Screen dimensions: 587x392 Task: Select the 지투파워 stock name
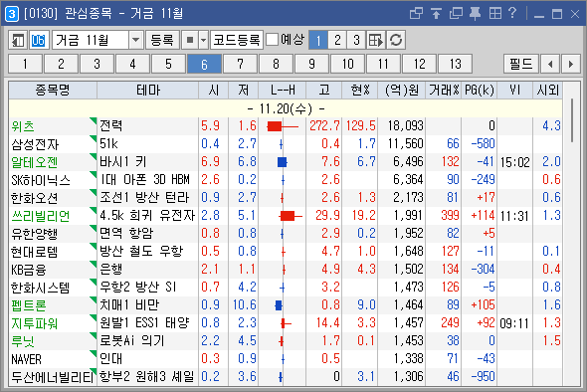35,323
